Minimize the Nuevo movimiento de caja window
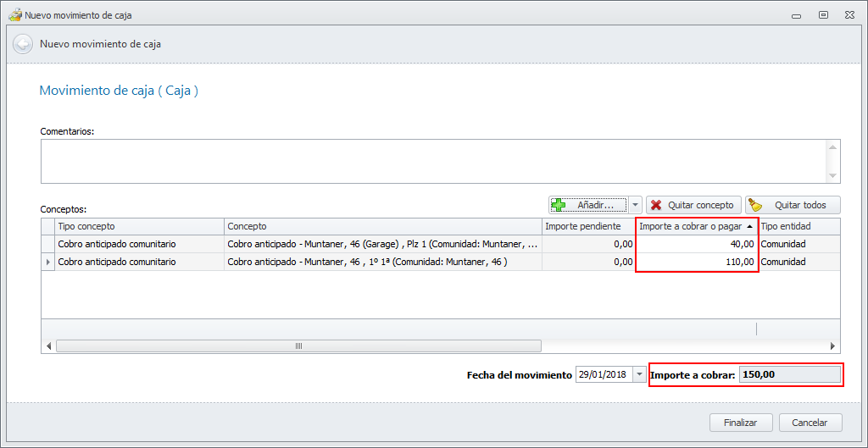 point(797,15)
